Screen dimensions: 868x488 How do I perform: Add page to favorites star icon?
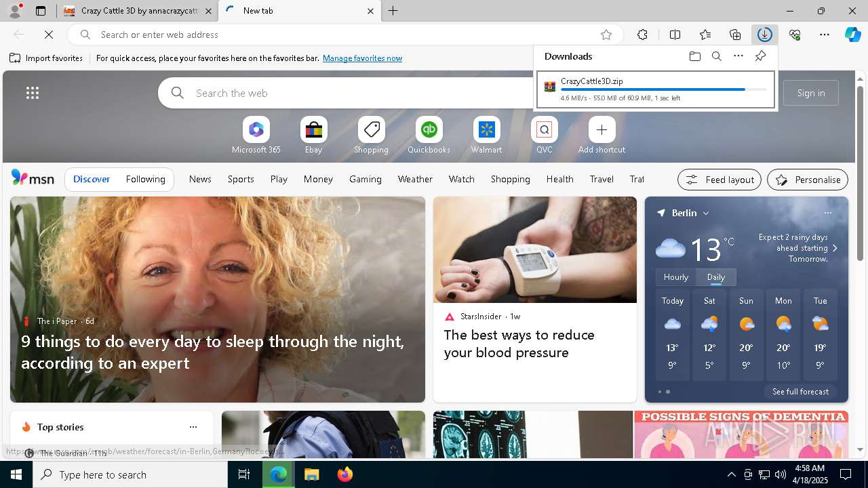[x=606, y=35]
